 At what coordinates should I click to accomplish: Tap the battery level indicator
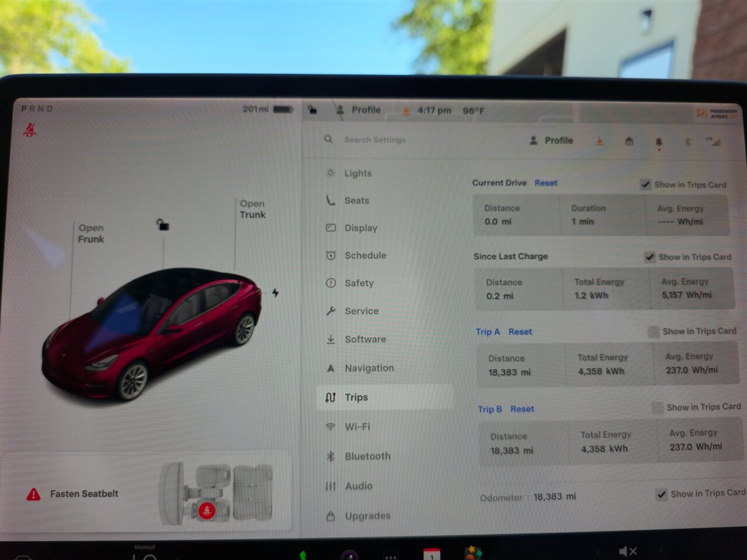[283, 109]
